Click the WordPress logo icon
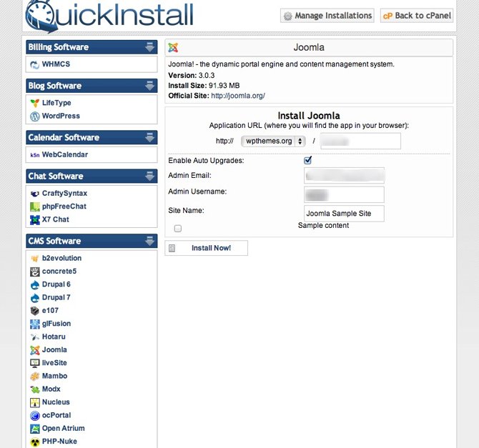Viewport: 479px width, 448px height. 34,116
